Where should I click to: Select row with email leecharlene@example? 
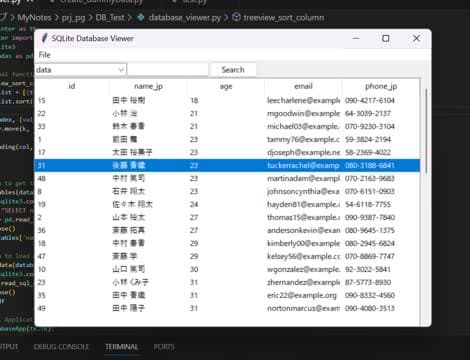click(227, 100)
